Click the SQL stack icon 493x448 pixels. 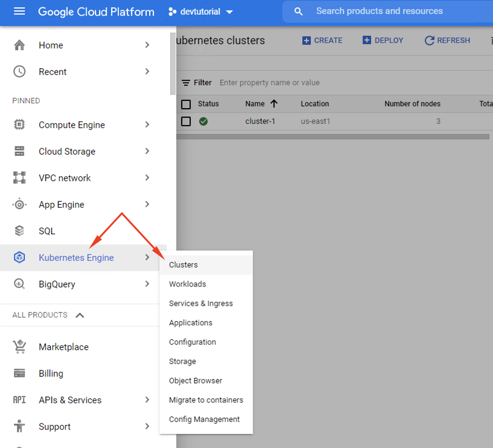tap(19, 231)
